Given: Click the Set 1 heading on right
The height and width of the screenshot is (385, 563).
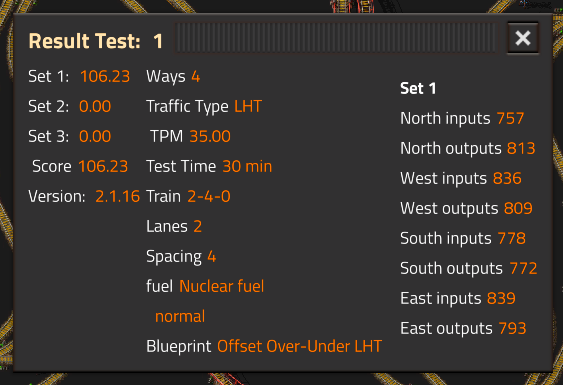Looking at the screenshot, I should pyautogui.click(x=418, y=89).
